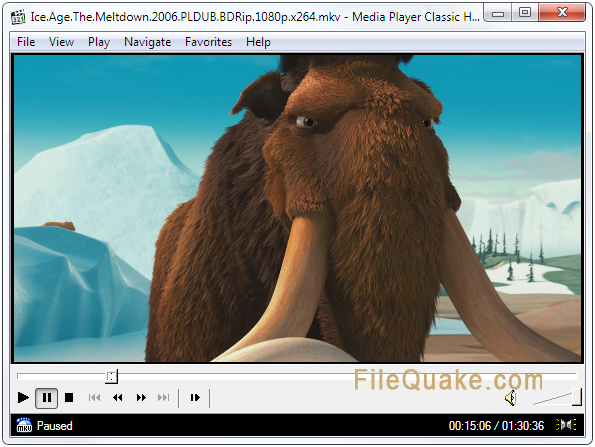Open the Help menu
Viewport: 595px width, 447px height.
pyautogui.click(x=258, y=42)
